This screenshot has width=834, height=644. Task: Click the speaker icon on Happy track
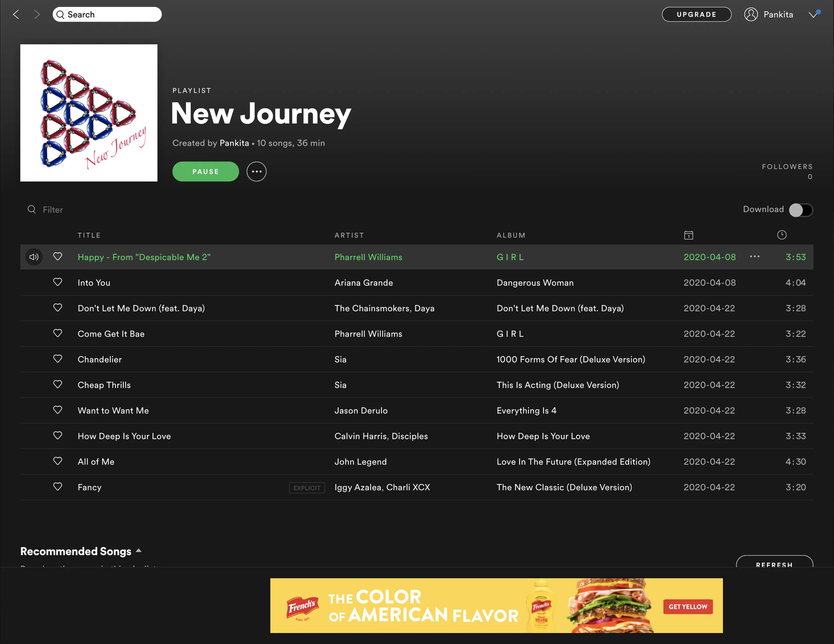[x=34, y=257]
